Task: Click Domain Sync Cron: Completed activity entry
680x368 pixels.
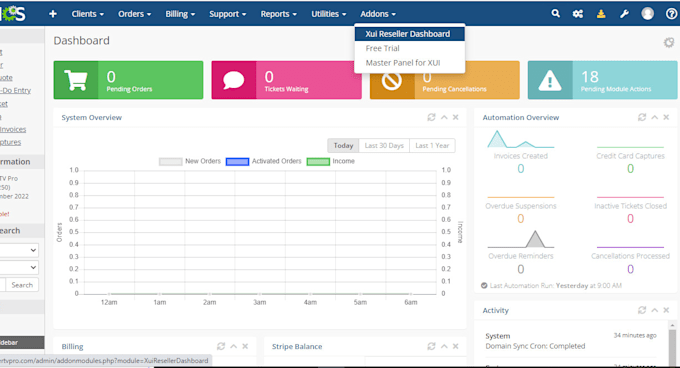Action: (x=535, y=346)
